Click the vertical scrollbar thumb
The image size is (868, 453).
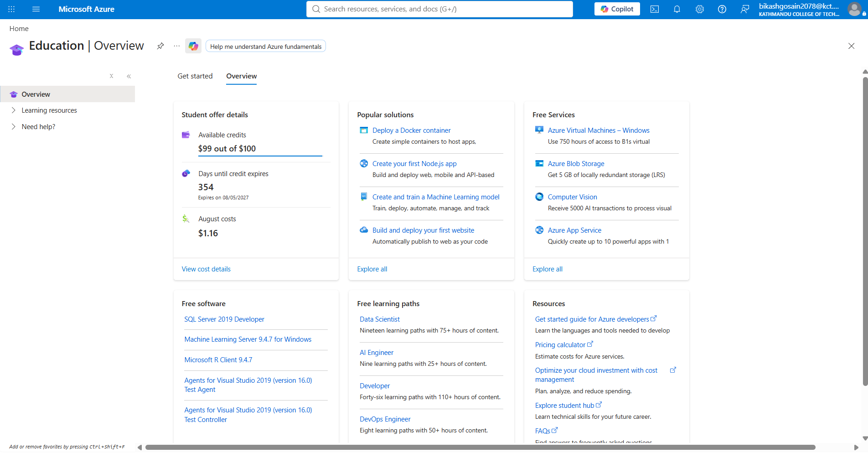[x=865, y=231]
